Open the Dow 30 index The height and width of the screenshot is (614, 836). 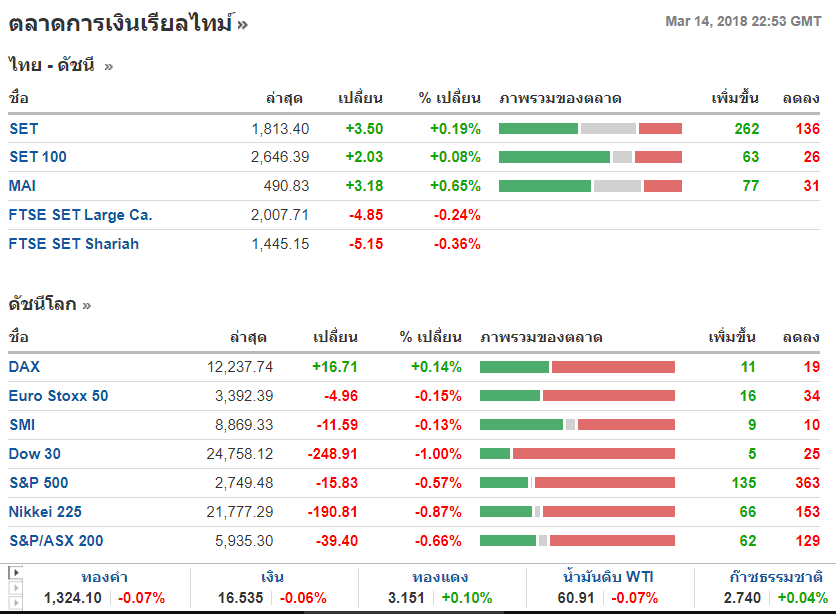tap(34, 454)
